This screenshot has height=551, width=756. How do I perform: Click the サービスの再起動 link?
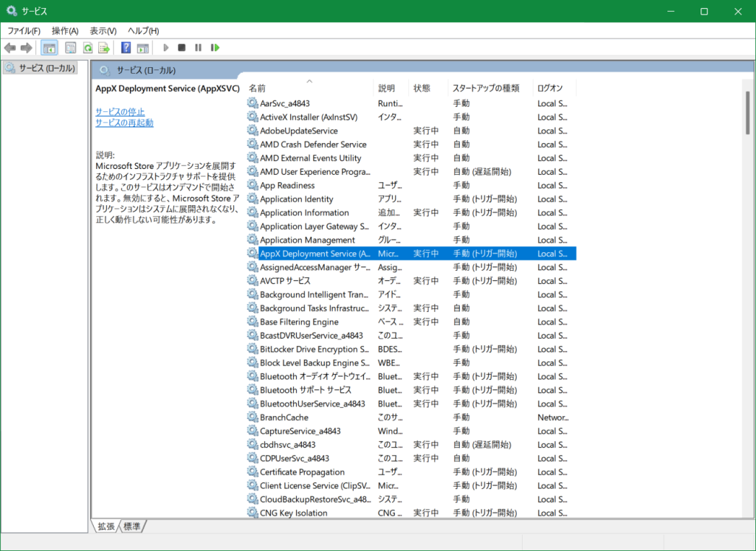[x=124, y=123]
